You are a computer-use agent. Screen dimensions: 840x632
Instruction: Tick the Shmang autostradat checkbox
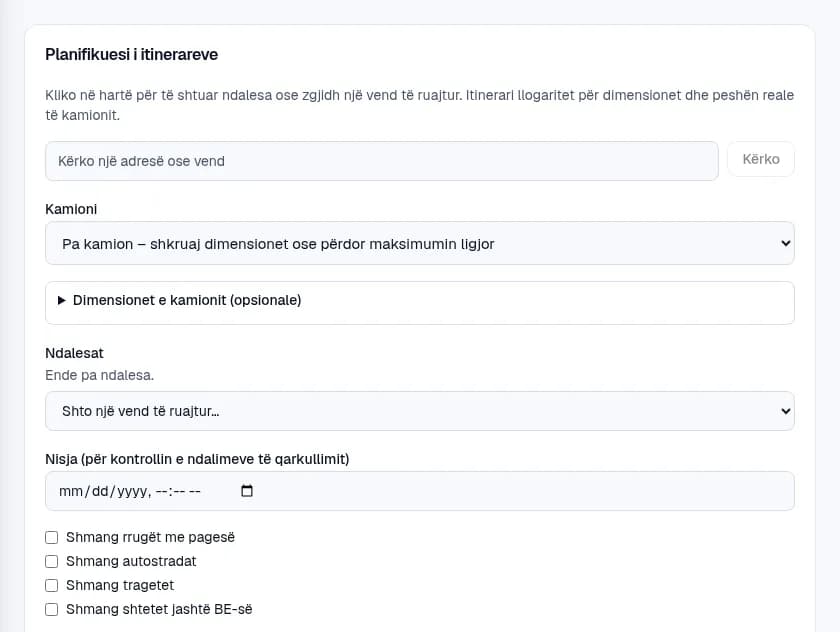pyautogui.click(x=51, y=561)
